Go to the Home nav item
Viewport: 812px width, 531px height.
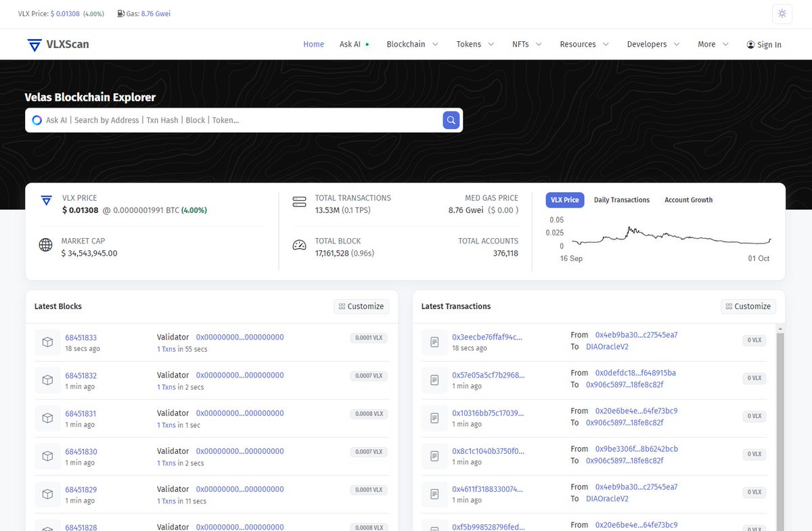point(313,44)
